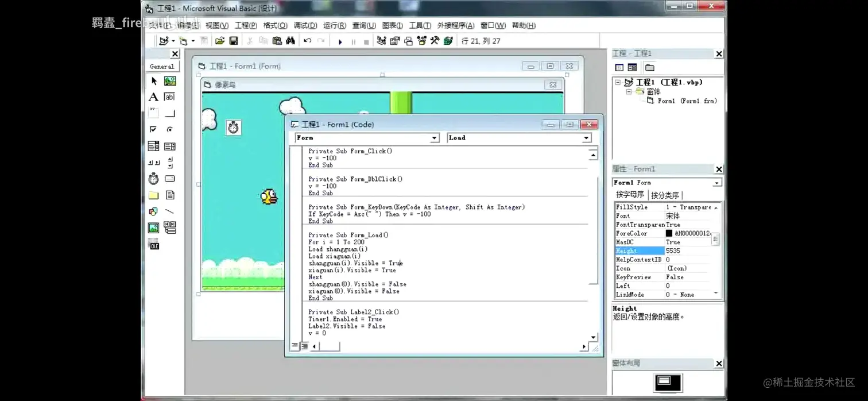Click Paste toolbar icon

(x=277, y=41)
